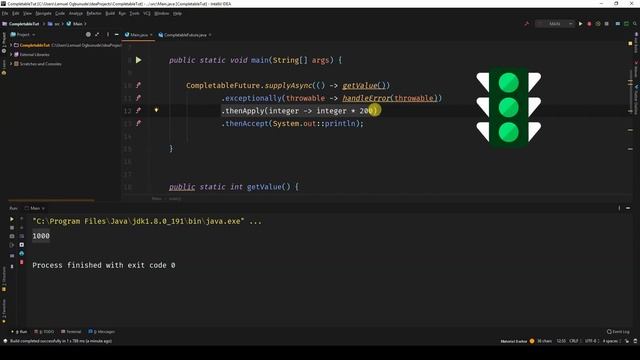Click the Stop toolbar button

point(607,24)
